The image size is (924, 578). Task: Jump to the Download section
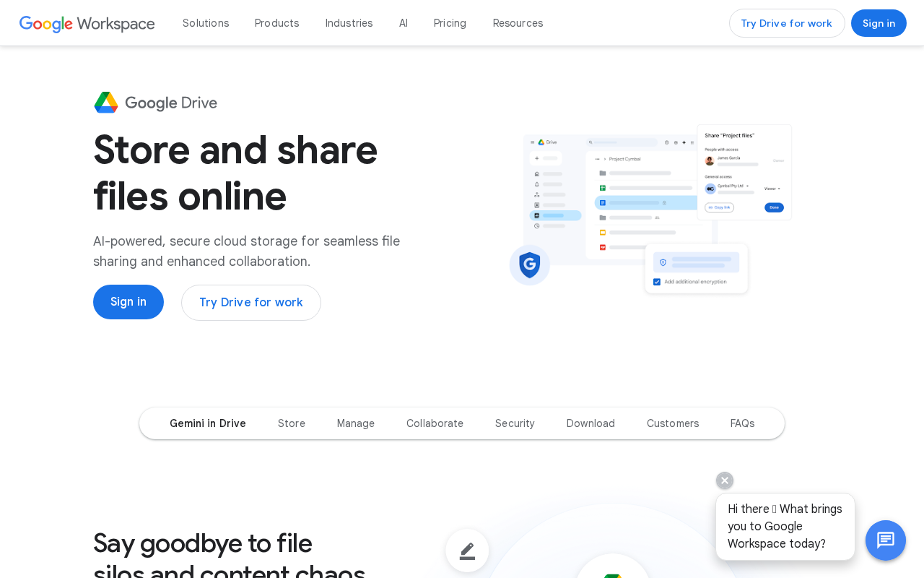(x=590, y=423)
